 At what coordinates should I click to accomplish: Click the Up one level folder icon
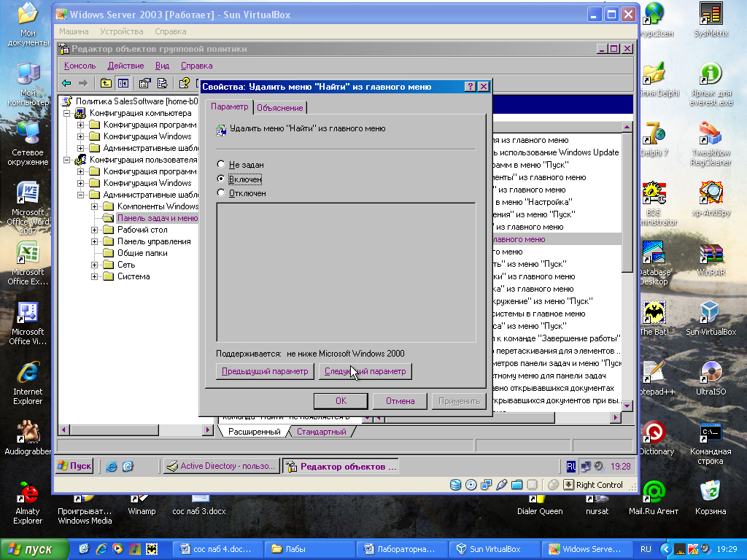(106, 83)
